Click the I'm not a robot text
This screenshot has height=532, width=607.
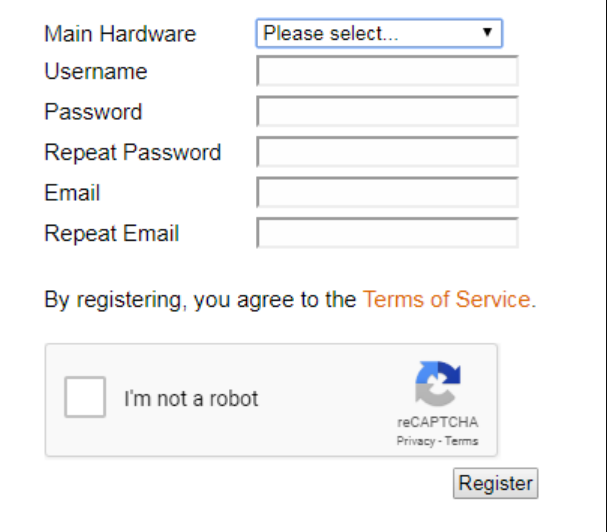point(191,398)
